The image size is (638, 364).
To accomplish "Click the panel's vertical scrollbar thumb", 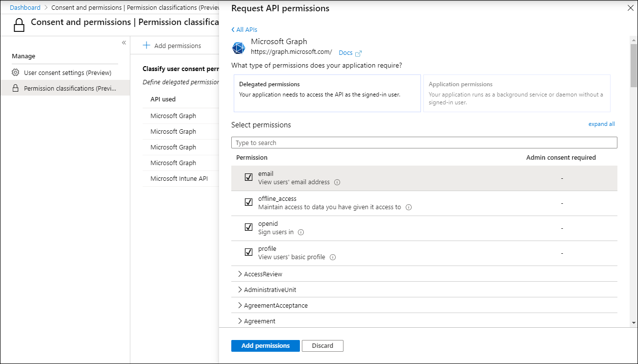I will coord(634,65).
